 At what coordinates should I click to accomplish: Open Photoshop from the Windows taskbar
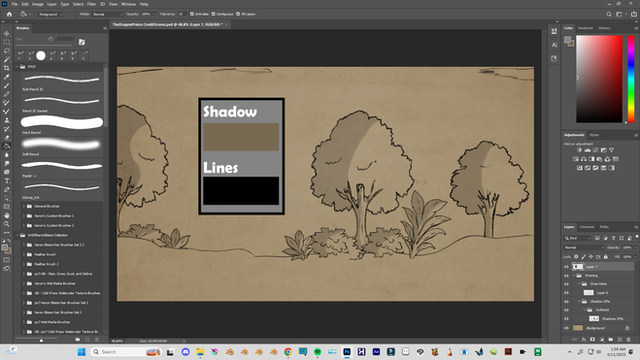pyautogui.click(x=347, y=352)
